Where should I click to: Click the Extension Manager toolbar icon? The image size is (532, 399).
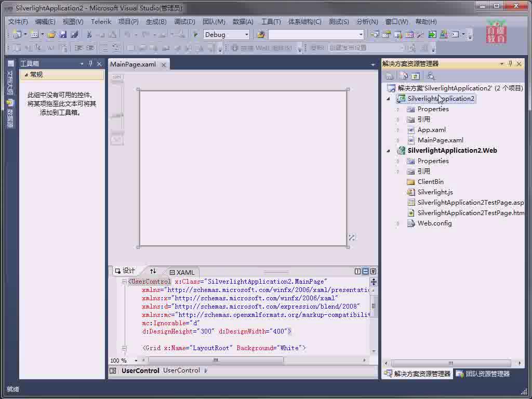pos(444,34)
